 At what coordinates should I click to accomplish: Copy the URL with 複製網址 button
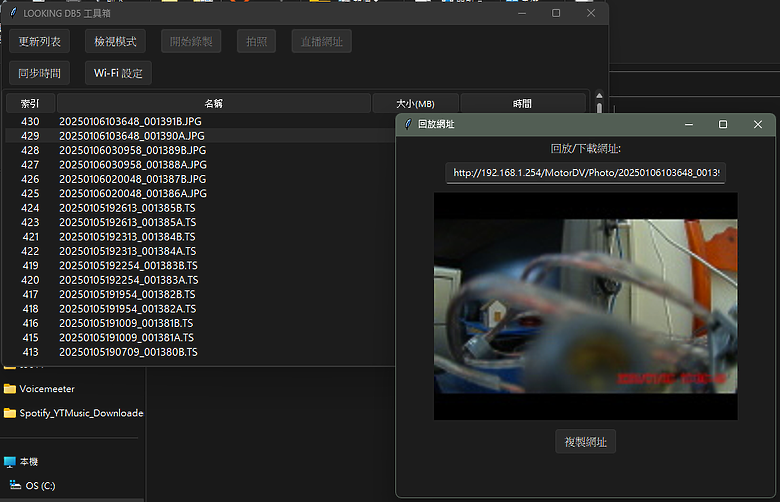coord(585,442)
